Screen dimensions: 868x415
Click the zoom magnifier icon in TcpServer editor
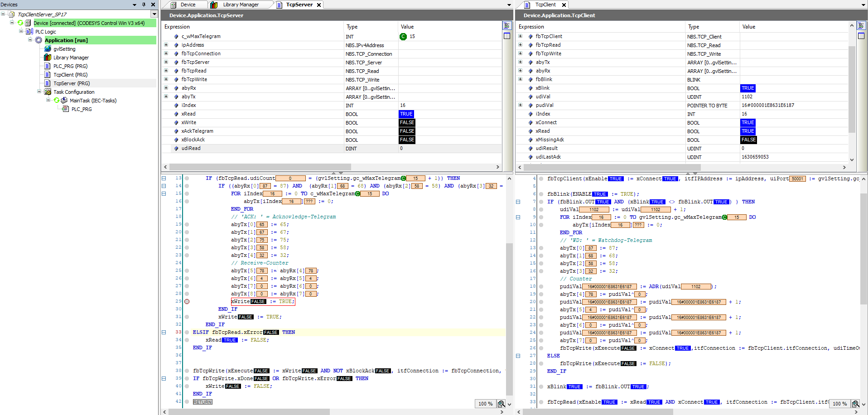[501, 404]
